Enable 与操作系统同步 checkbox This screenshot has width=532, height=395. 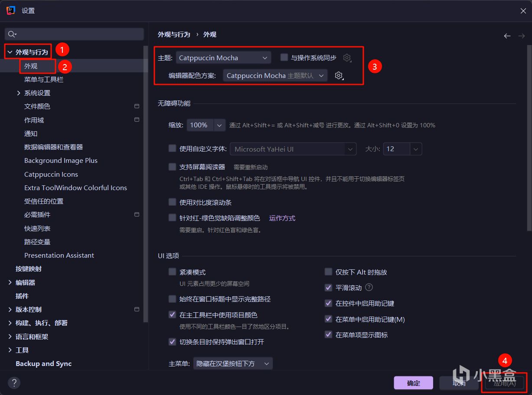[284, 57]
